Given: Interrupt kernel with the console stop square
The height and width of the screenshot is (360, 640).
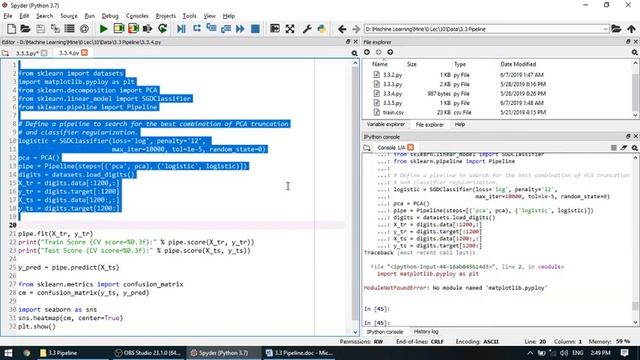Looking at the screenshot, I should 613,148.
